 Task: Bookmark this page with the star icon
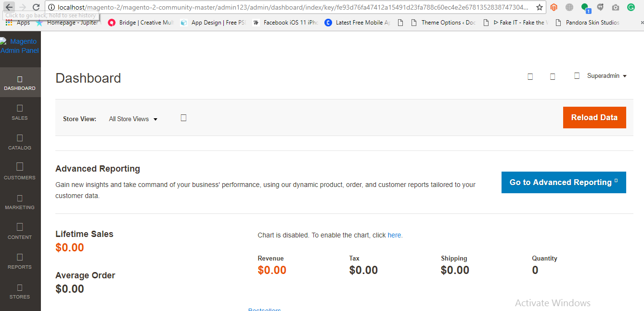(x=540, y=7)
